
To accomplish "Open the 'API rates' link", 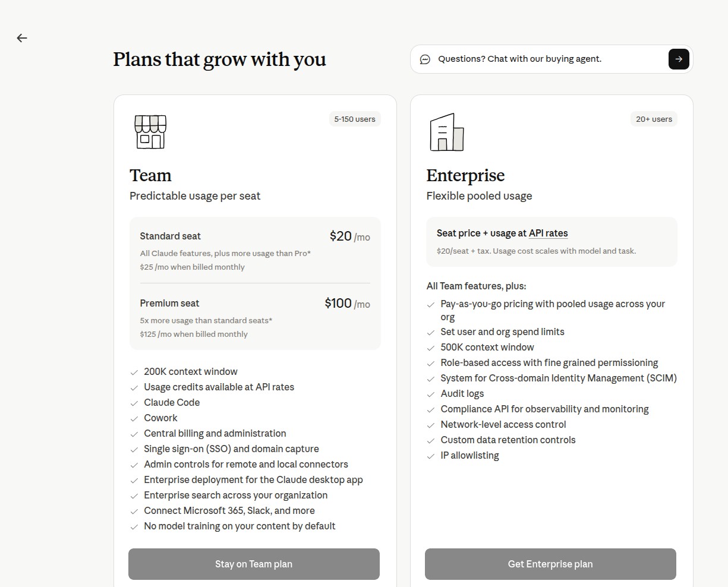I will [549, 233].
